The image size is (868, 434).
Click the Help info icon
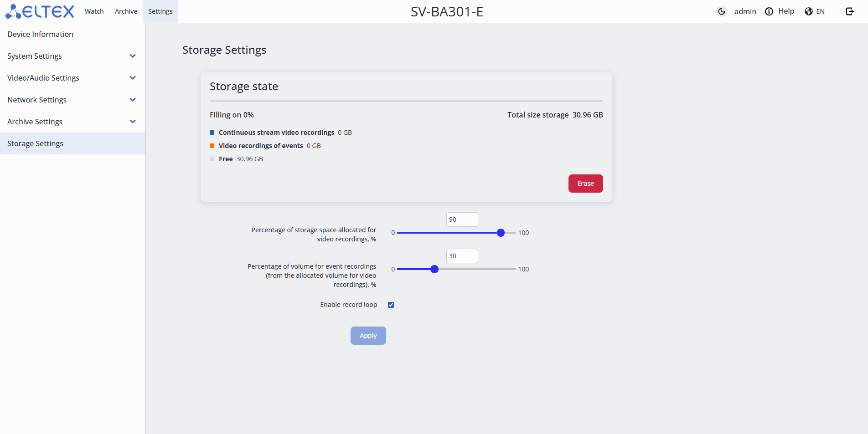[769, 11]
